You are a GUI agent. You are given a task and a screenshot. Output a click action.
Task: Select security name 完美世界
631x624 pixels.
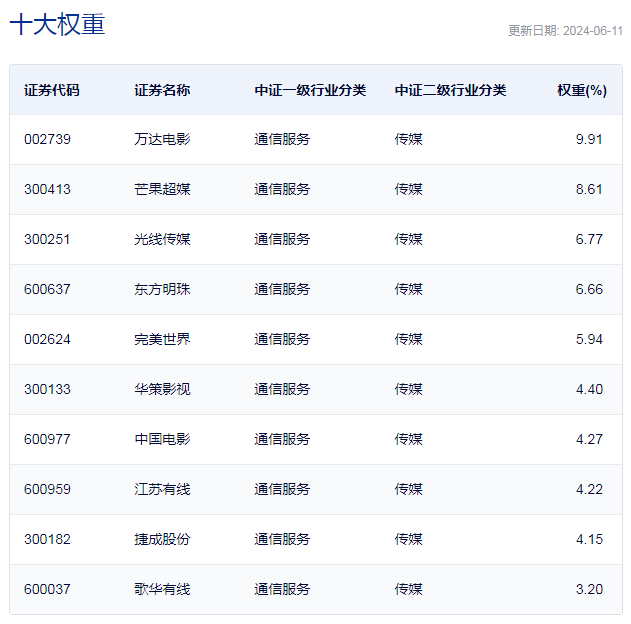162,339
